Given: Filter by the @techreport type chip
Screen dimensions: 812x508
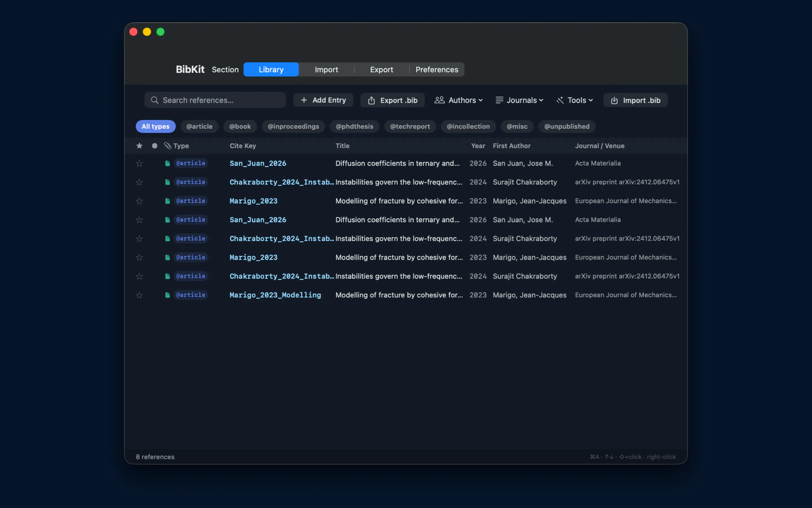Looking at the screenshot, I should 410,126.
